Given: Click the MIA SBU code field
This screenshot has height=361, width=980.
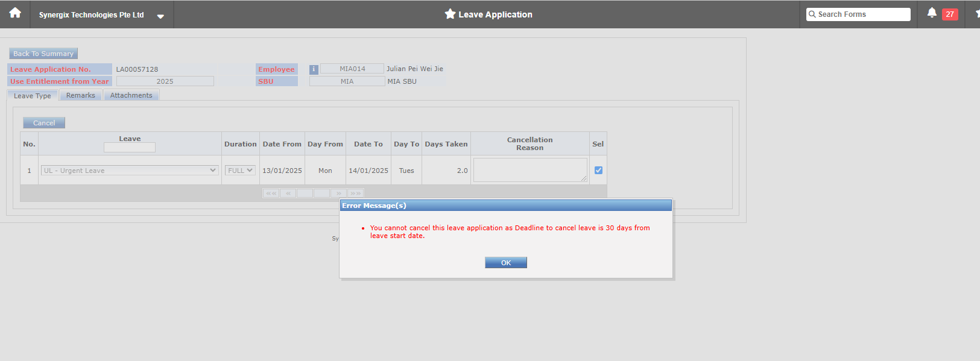Looking at the screenshot, I should [x=347, y=81].
